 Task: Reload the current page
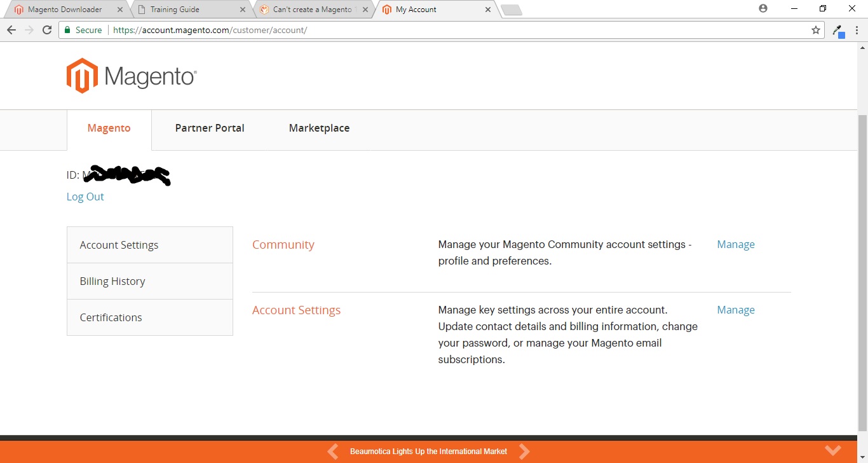point(47,30)
